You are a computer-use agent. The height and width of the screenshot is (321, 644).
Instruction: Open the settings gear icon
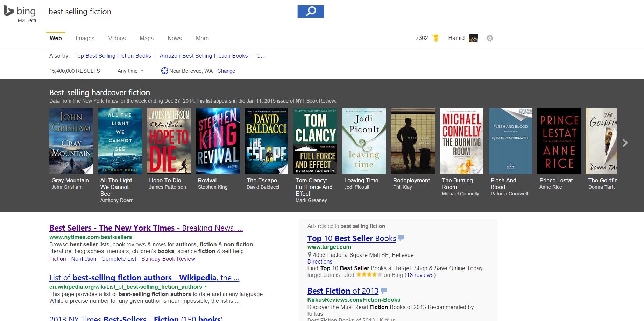(x=490, y=38)
